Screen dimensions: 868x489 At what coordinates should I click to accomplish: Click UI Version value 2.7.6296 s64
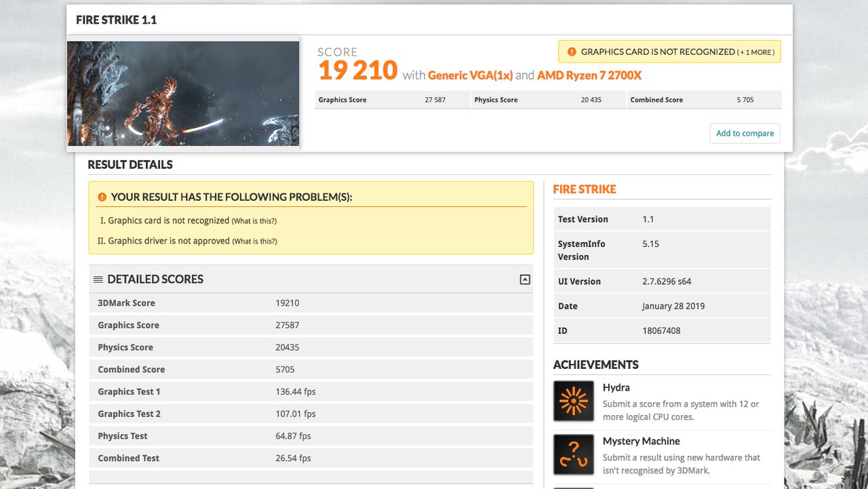tap(667, 281)
